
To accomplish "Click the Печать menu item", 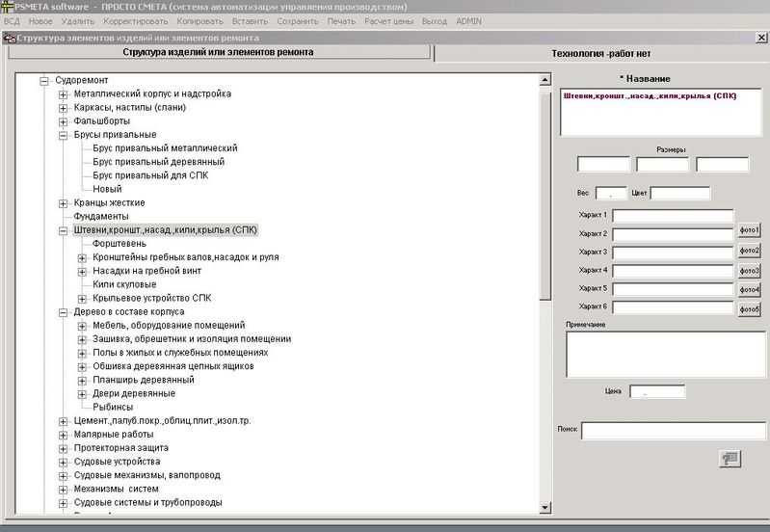I will coord(341,20).
